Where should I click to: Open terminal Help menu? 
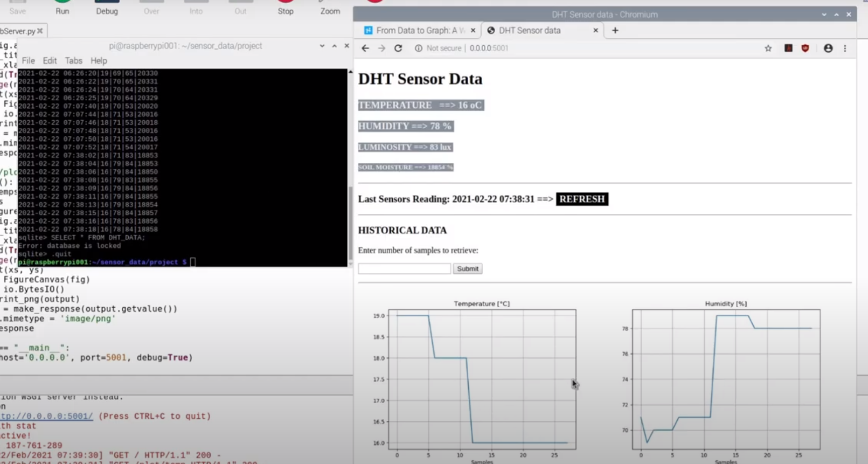(x=99, y=61)
